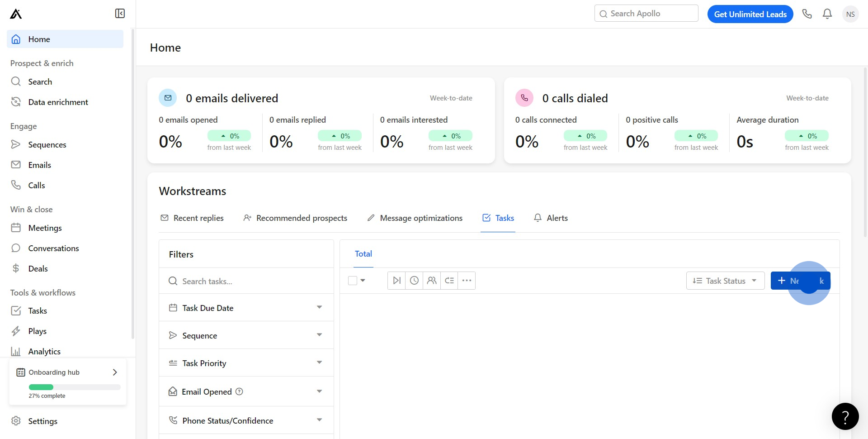Click the skip task icon in toolbar
The width and height of the screenshot is (868, 439).
tap(396, 281)
